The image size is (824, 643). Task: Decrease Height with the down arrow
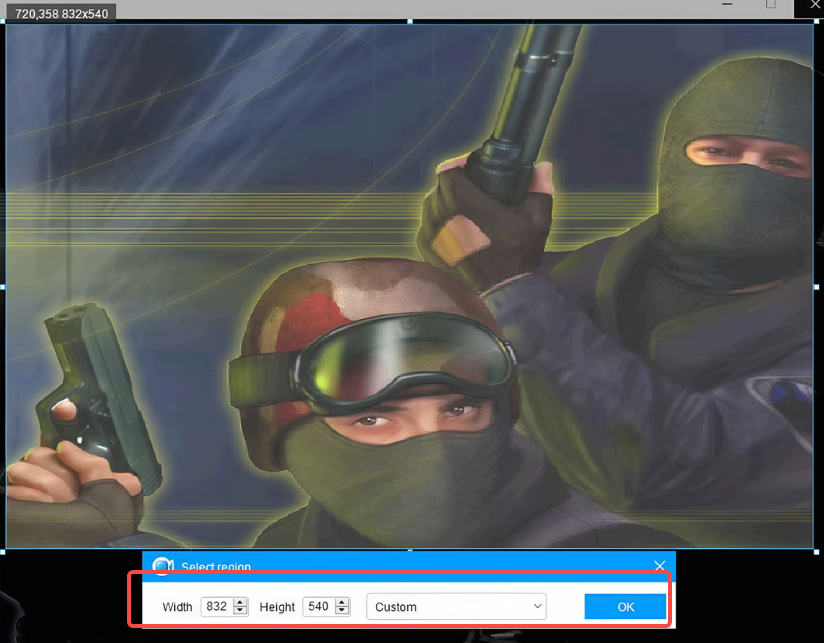point(342,611)
